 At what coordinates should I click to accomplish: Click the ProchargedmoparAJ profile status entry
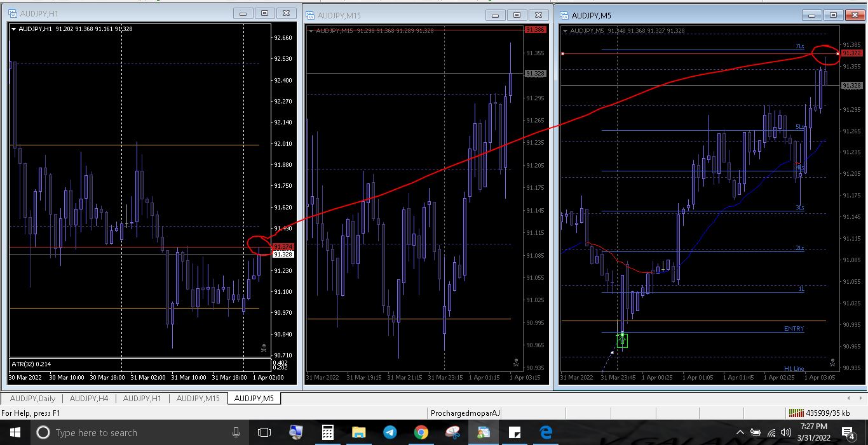tap(466, 413)
